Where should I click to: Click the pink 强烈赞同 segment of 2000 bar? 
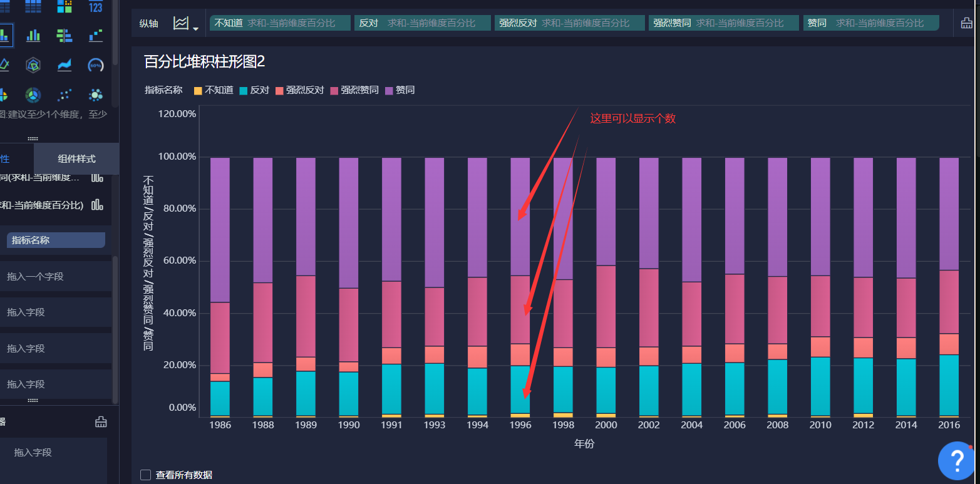pyautogui.click(x=606, y=307)
